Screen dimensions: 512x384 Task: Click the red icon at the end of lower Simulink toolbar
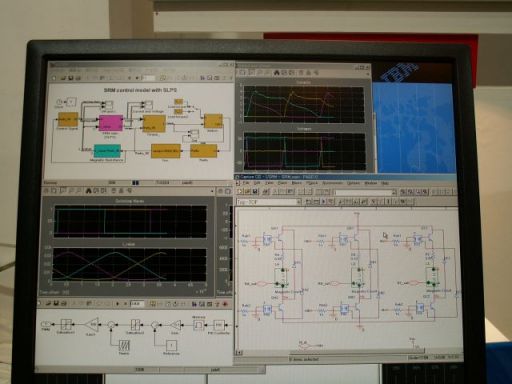(225, 304)
